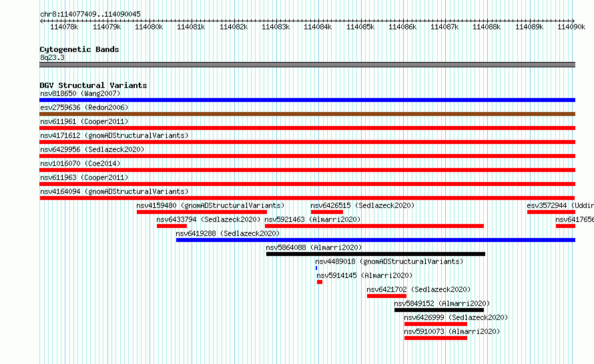Open the nsv611963 (Cooper2011) label

(x=84, y=177)
